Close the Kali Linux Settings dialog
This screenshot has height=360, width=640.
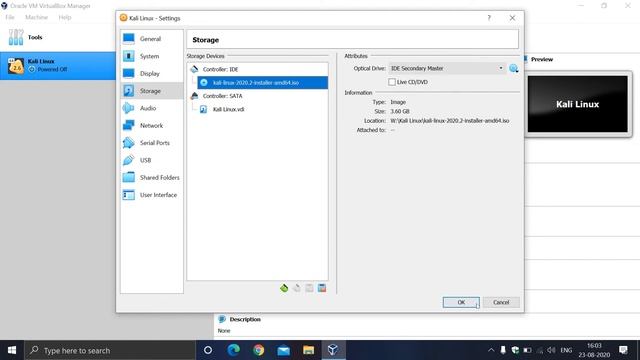[512, 18]
